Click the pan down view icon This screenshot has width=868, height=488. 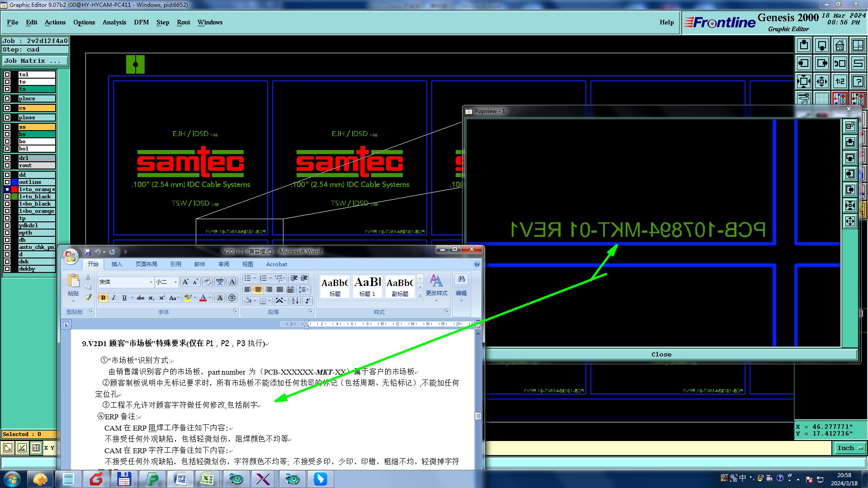tap(822, 45)
